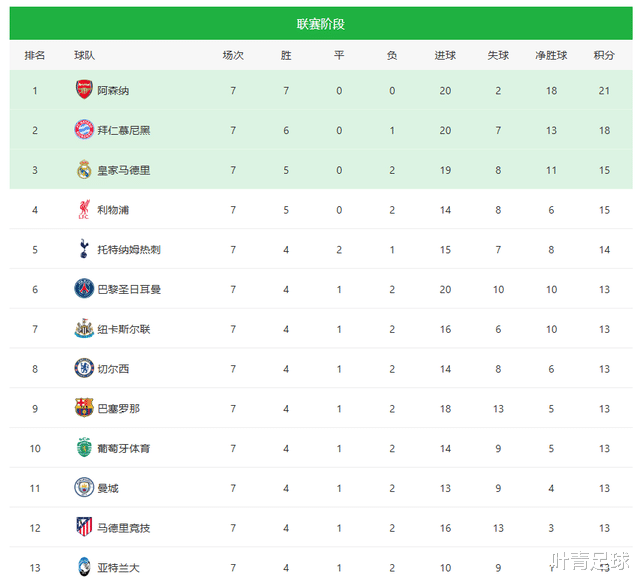Viewport: 640px width, 584px height.
Task: Open the 亚特兰大 team link
Action: [x=118, y=568]
